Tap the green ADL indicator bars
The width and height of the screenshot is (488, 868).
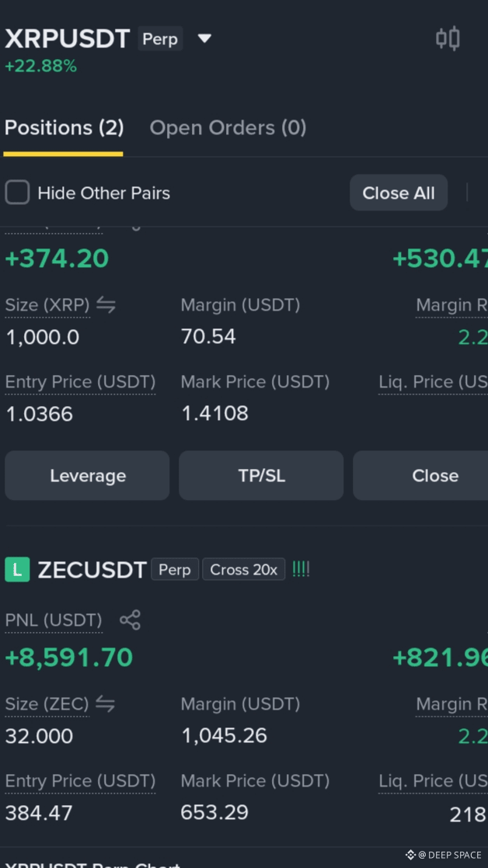301,570
